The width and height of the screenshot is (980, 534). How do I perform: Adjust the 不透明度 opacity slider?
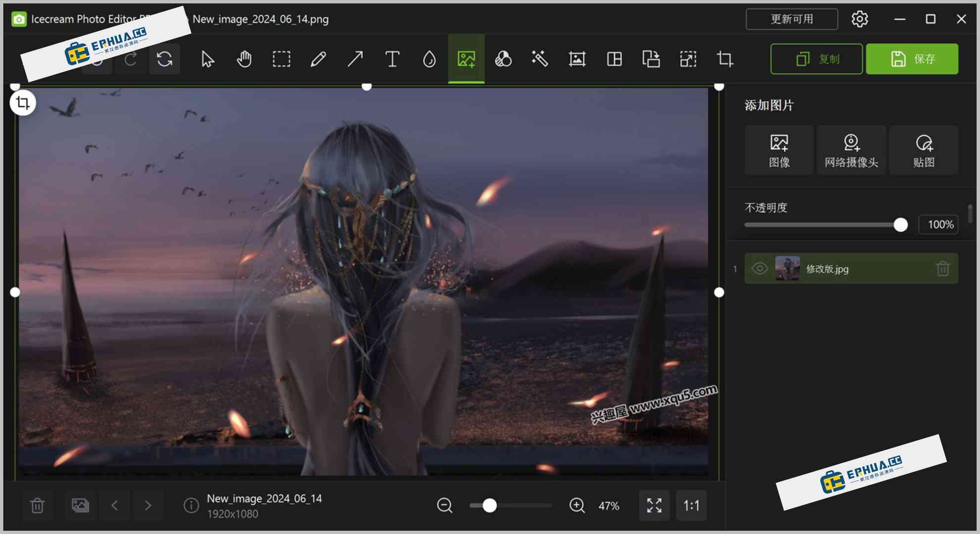click(x=826, y=225)
